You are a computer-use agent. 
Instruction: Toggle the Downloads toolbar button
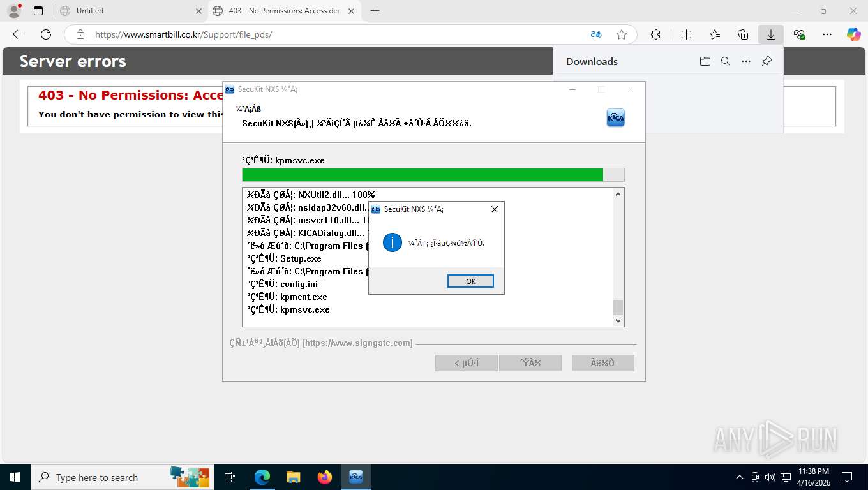(x=771, y=34)
